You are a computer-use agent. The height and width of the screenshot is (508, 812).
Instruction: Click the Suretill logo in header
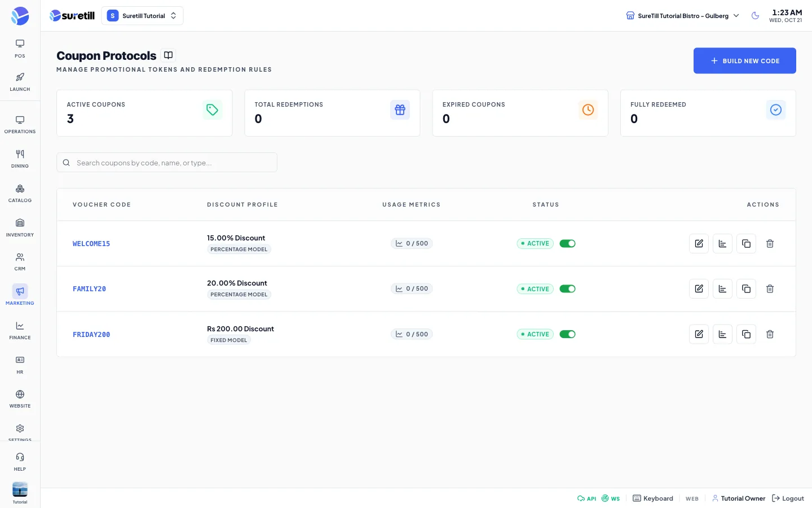[72, 16]
